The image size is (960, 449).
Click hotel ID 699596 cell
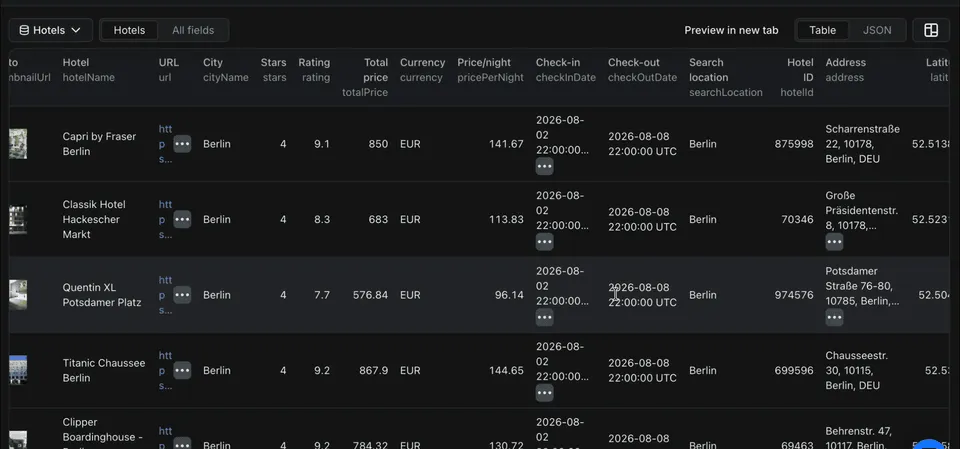[x=794, y=370]
